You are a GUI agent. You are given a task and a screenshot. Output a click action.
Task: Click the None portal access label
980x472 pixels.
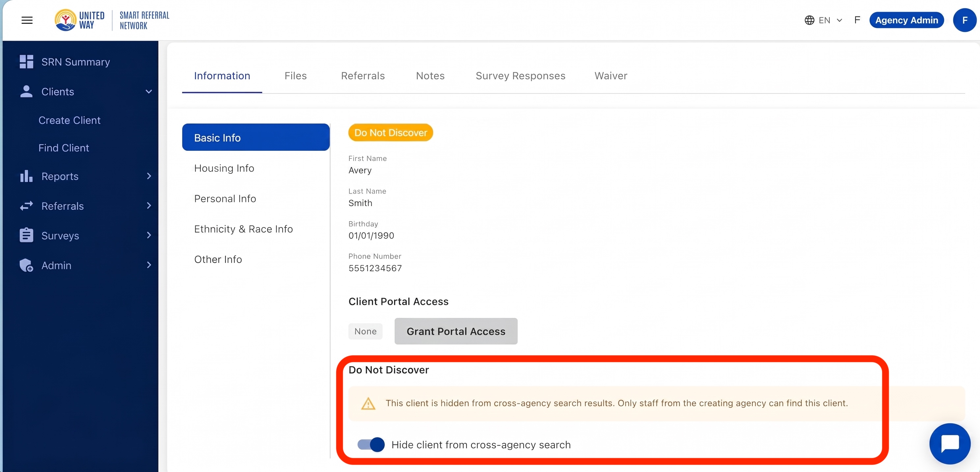tap(366, 331)
